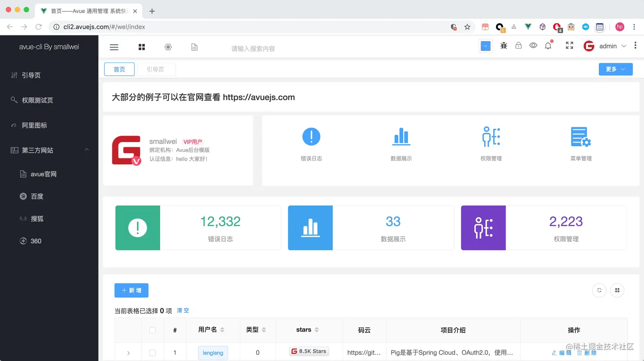Lock the screen with the padlock icon
Viewport: 644px width, 361px height.
pos(518,45)
